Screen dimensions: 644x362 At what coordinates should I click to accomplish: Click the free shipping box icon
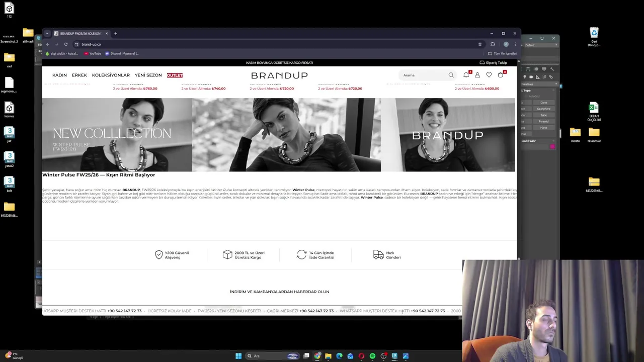(x=227, y=255)
